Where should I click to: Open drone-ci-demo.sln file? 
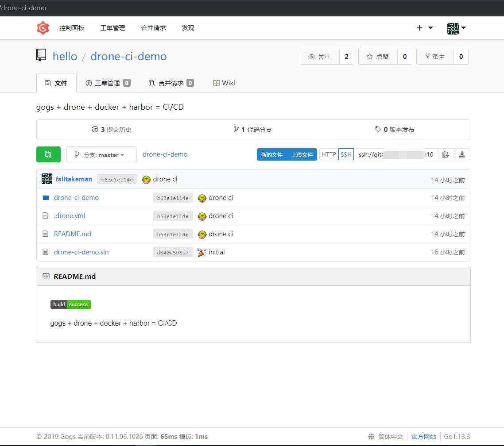click(x=81, y=252)
